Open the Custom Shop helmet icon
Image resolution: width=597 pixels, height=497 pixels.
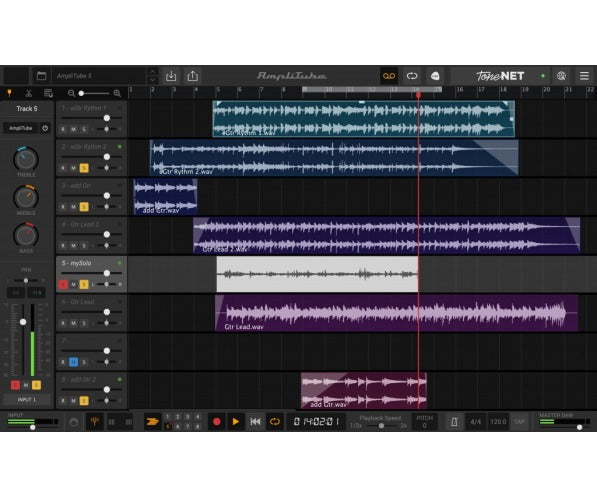click(435, 76)
